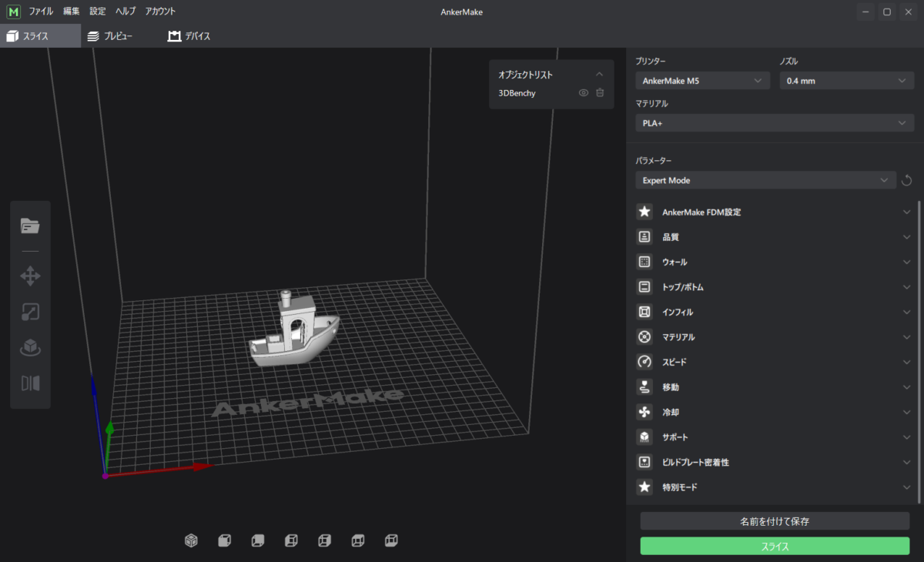This screenshot has width=924, height=562.
Task: Set camera to back view cube icon
Action: pos(258,540)
